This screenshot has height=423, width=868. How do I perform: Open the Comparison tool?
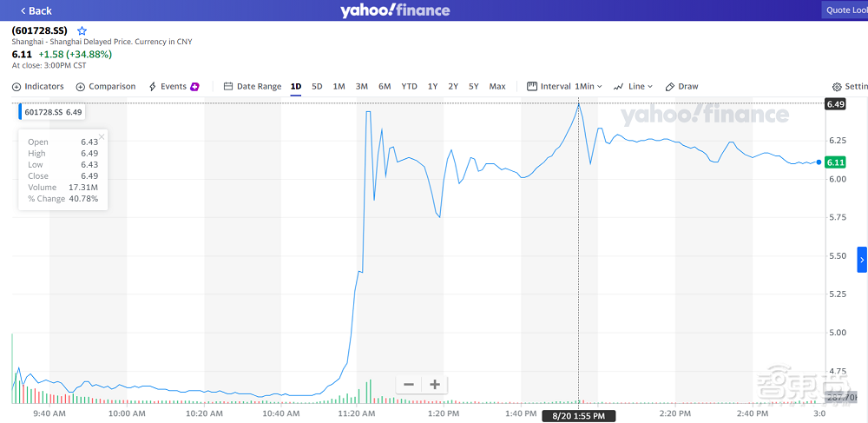point(106,87)
